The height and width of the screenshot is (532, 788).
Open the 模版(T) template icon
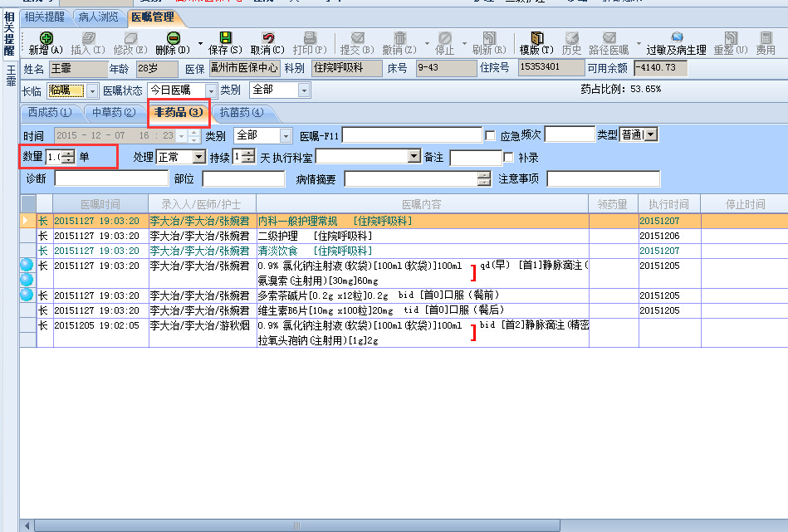click(536, 38)
